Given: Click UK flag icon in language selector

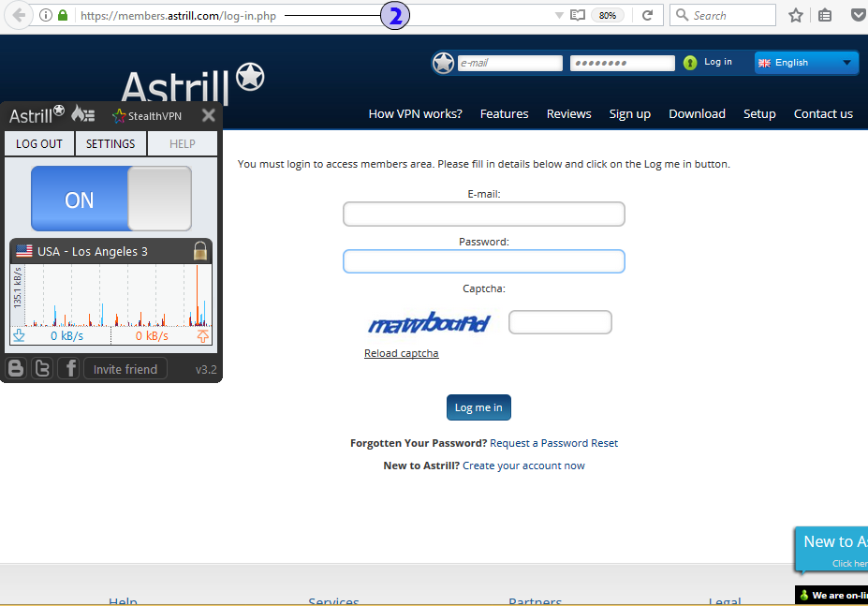Looking at the screenshot, I should pos(764,63).
